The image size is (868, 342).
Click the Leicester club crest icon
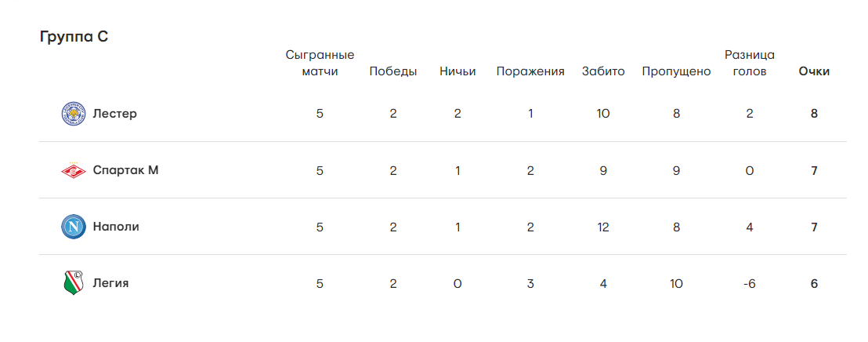(x=73, y=114)
